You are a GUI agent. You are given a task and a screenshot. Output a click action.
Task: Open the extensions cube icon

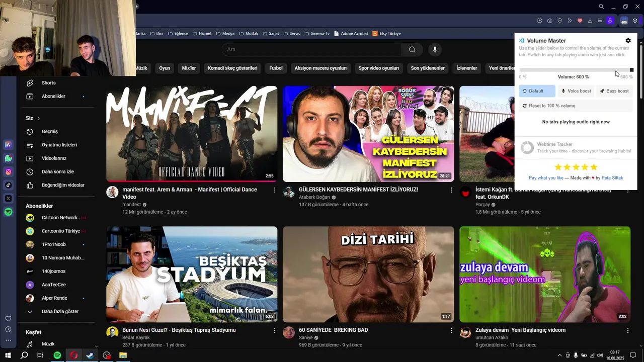[x=635, y=21]
